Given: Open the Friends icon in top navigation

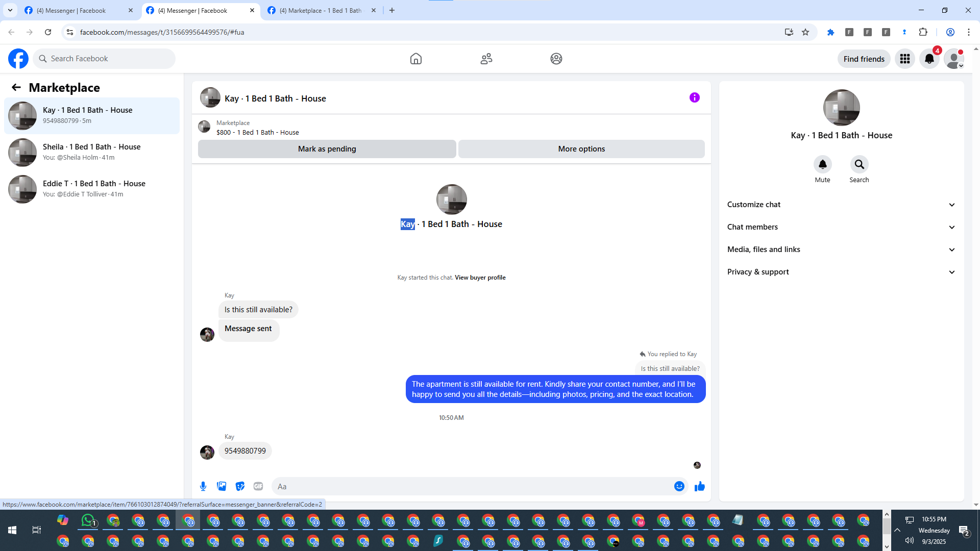Looking at the screenshot, I should (486, 59).
